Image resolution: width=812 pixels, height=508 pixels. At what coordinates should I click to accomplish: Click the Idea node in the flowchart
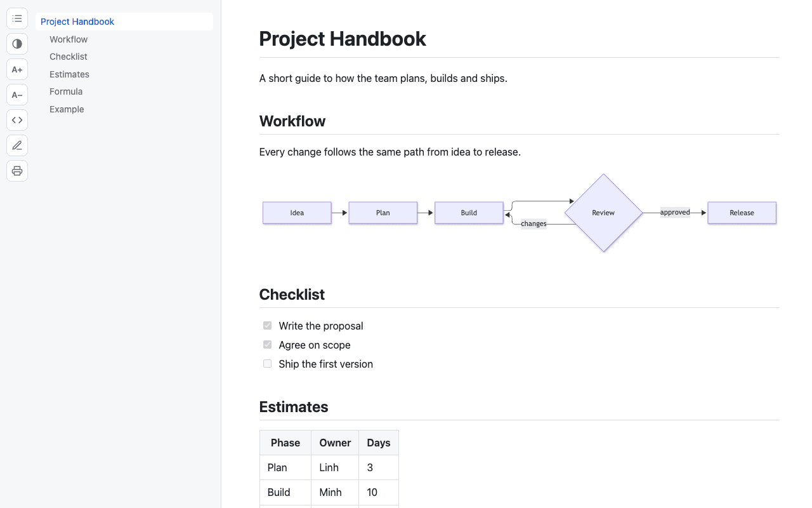[x=297, y=213]
